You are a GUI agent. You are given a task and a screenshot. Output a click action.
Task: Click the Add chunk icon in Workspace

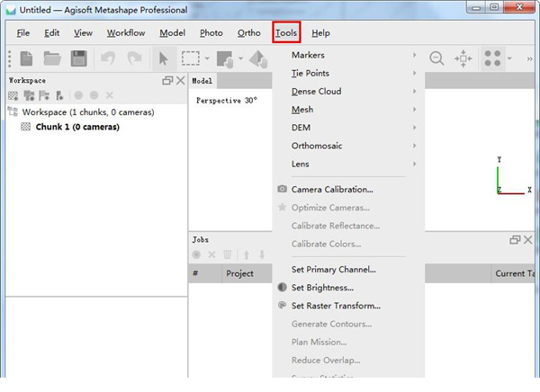pos(13,95)
